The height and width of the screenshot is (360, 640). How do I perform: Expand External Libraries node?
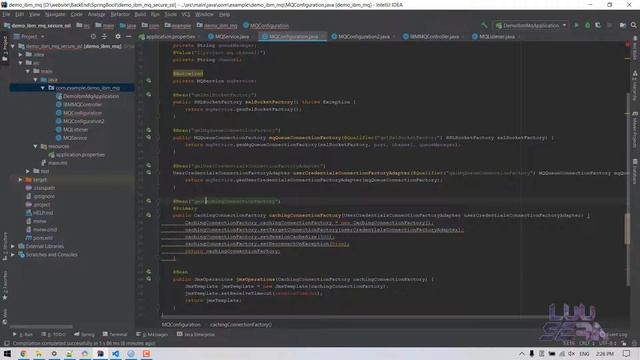[13, 246]
